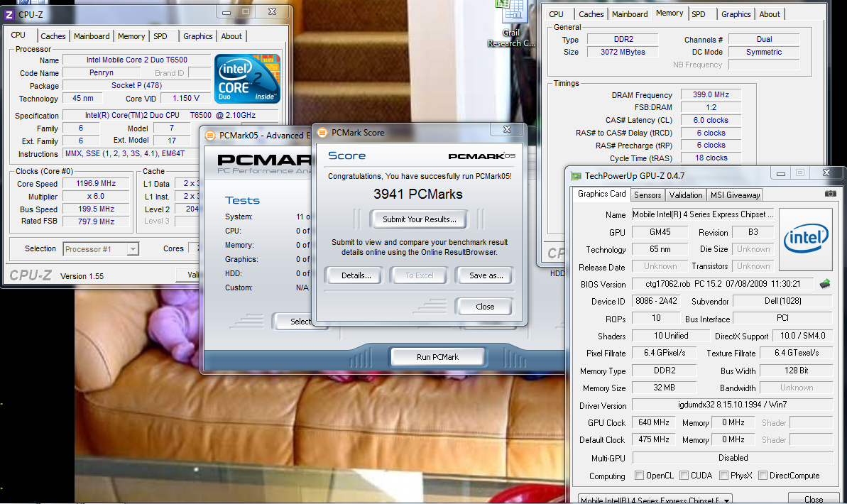Click the Code Name value Penryn

[102, 72]
